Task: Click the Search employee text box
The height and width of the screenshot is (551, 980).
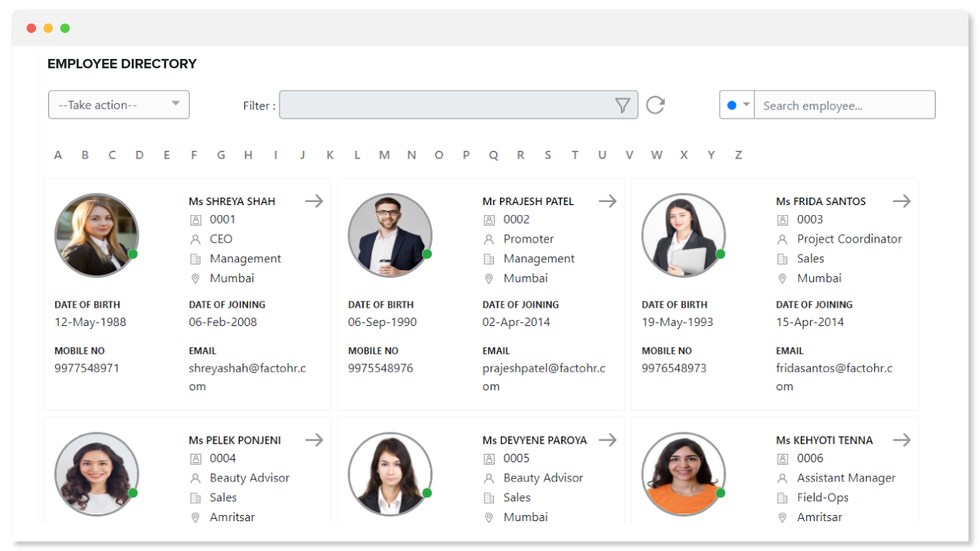Action: 844,105
